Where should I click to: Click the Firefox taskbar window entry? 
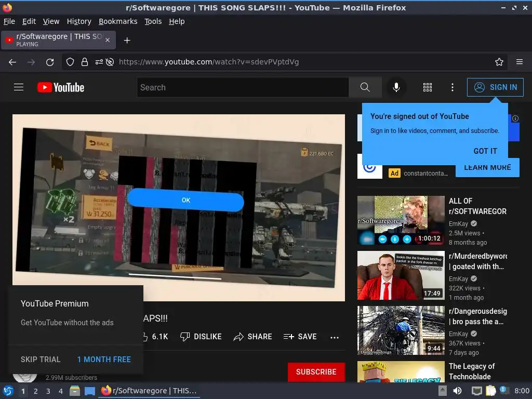pyautogui.click(x=149, y=391)
